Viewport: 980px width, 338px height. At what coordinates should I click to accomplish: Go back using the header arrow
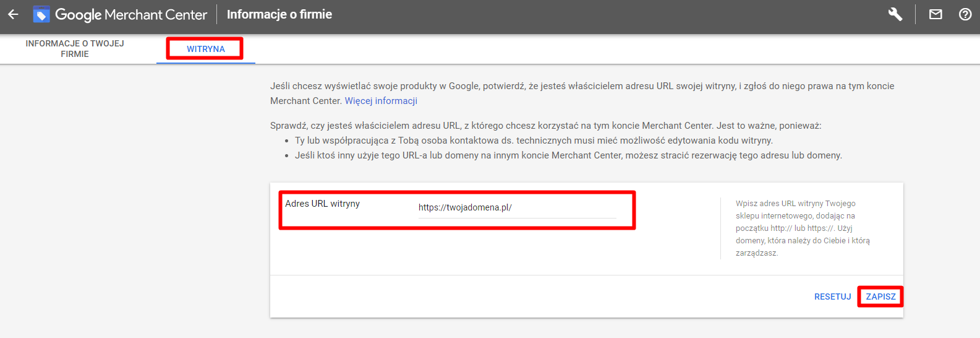point(13,14)
